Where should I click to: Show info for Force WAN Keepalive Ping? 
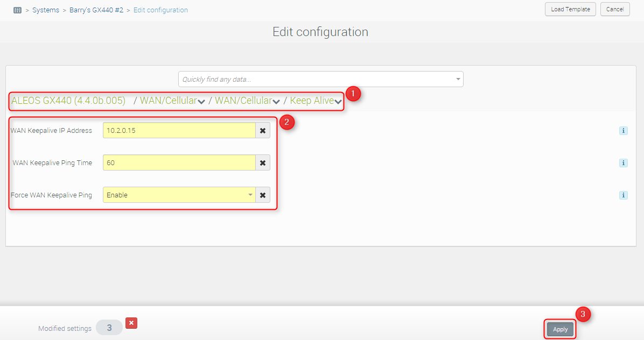tap(623, 195)
